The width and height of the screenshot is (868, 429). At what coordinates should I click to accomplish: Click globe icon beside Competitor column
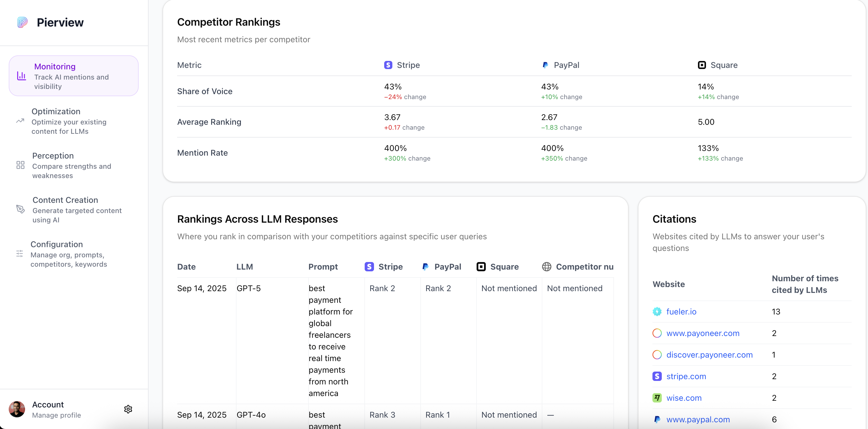pyautogui.click(x=546, y=267)
